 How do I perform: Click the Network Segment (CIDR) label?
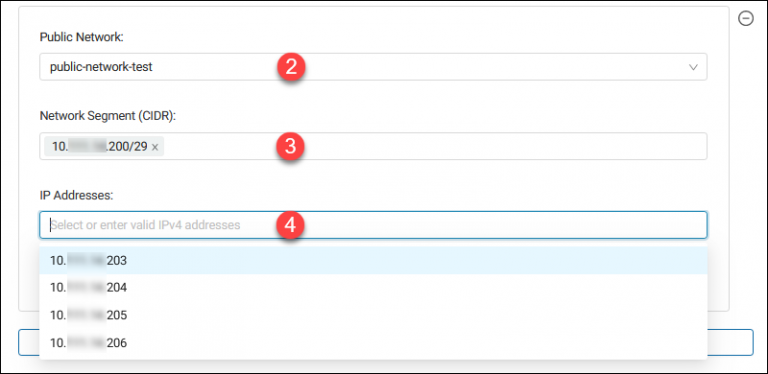[x=106, y=117]
